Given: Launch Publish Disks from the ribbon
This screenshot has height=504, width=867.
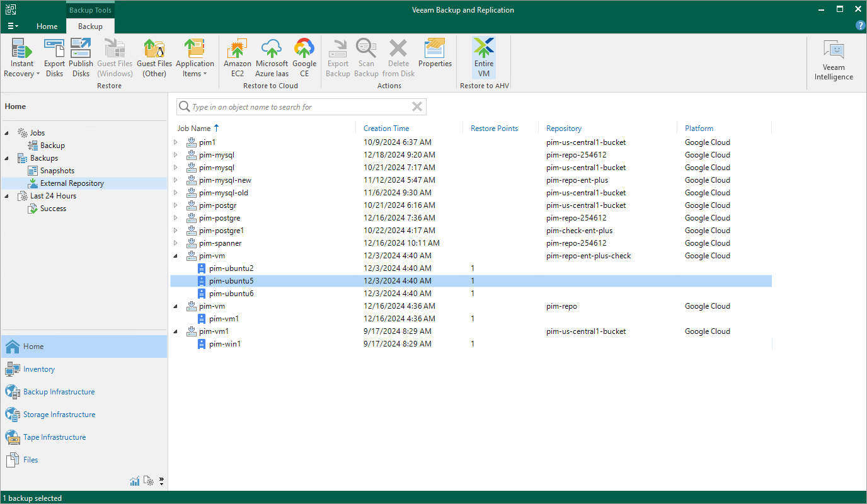Looking at the screenshot, I should click(x=81, y=58).
